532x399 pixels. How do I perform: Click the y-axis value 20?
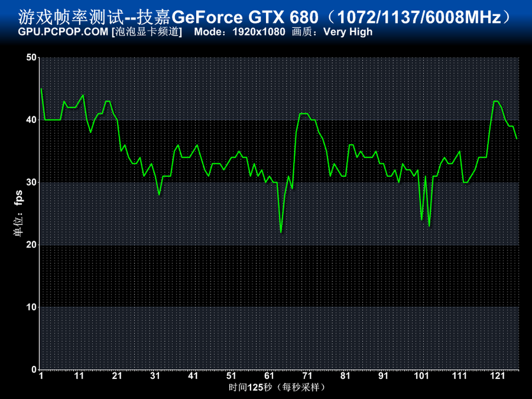click(x=31, y=245)
